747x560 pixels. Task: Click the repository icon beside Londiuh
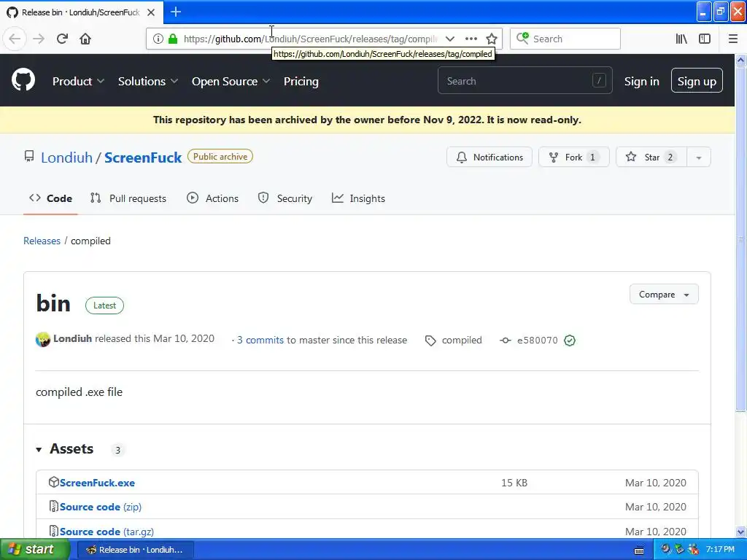point(29,156)
